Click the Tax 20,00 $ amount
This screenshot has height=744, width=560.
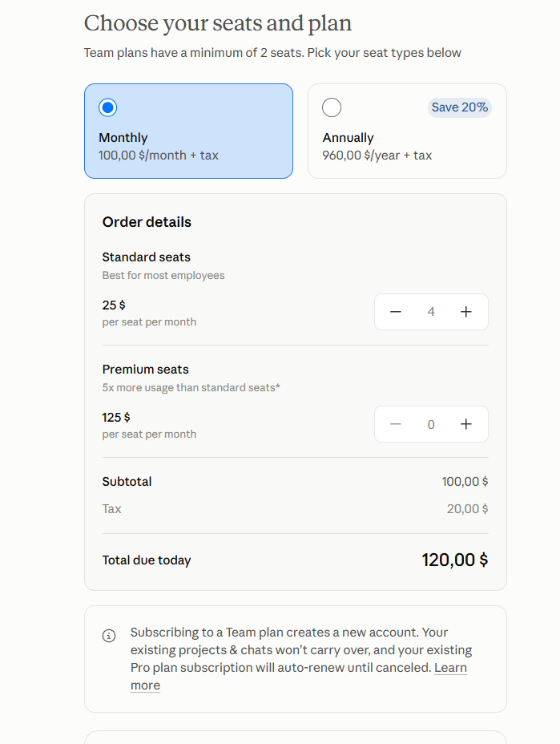click(467, 508)
